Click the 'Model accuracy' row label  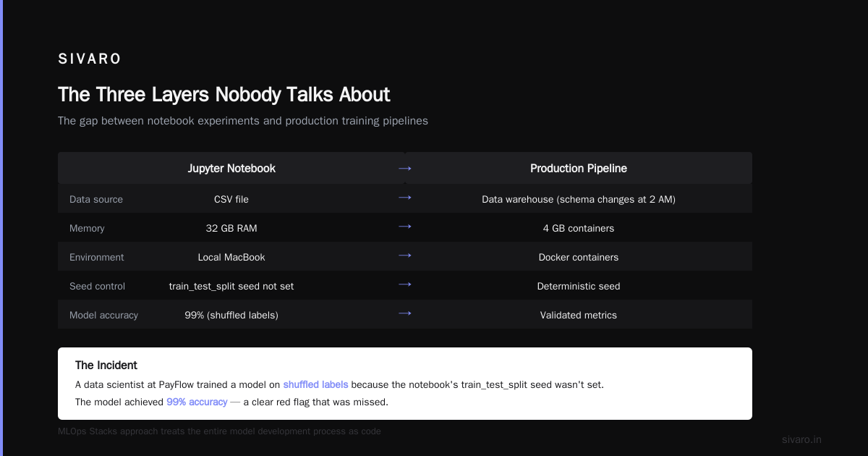[x=103, y=315]
